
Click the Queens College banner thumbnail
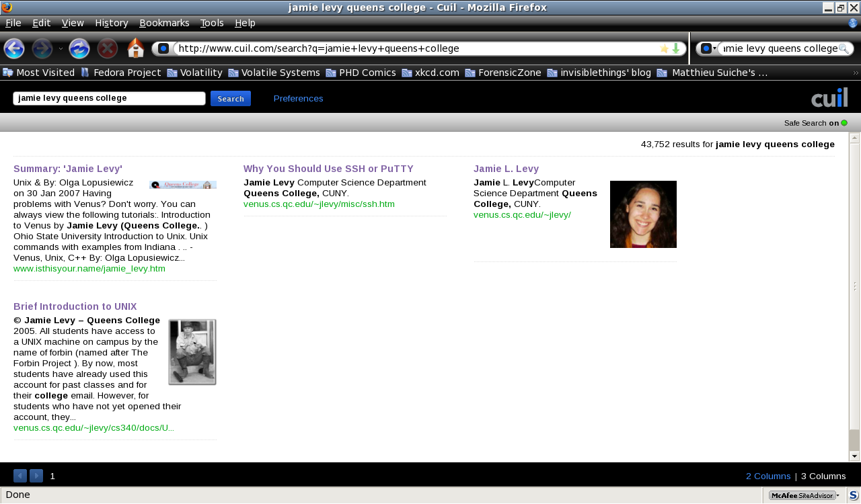point(183,185)
